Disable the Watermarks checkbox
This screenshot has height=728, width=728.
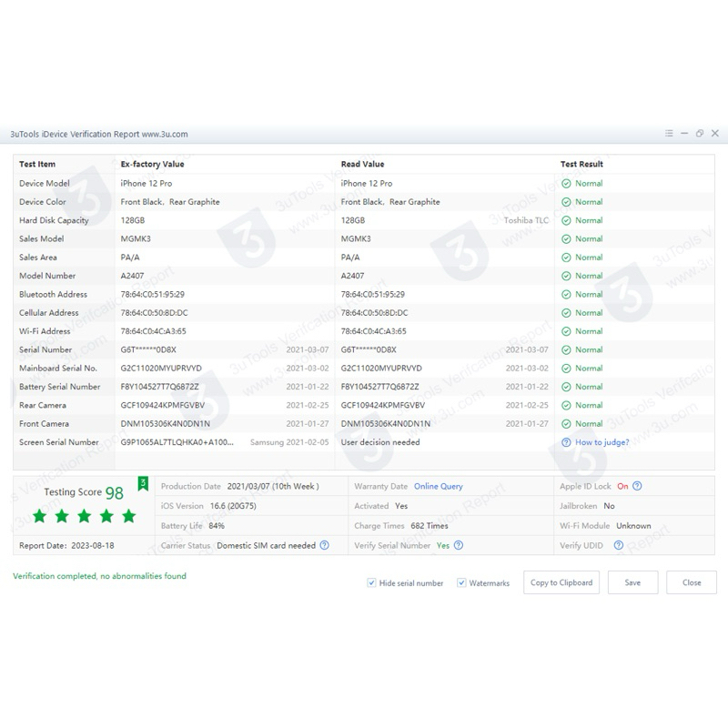[x=461, y=582]
